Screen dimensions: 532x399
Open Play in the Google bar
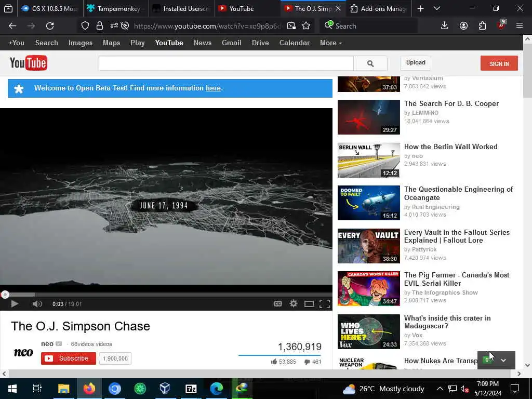pyautogui.click(x=137, y=43)
